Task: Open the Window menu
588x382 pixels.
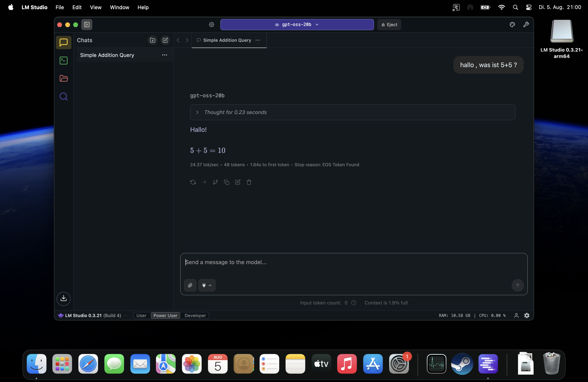Action: [120, 7]
